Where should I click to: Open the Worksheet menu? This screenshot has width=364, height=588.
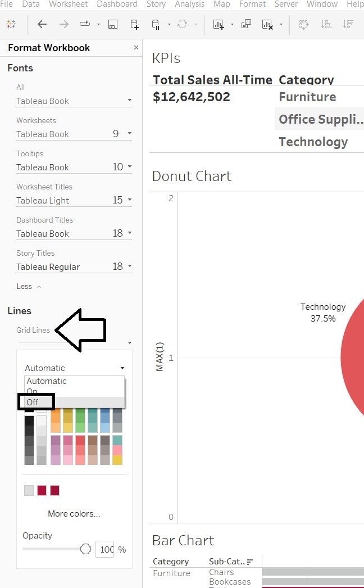[x=68, y=4]
